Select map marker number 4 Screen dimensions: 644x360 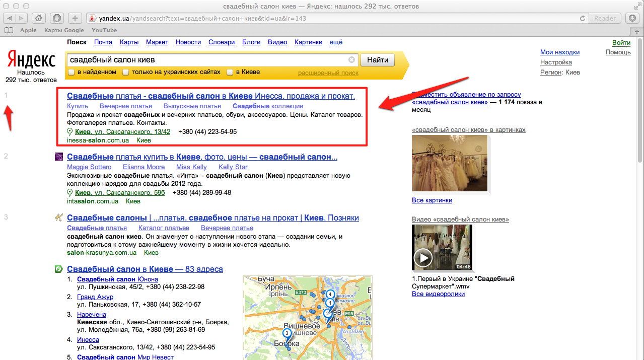(x=330, y=295)
